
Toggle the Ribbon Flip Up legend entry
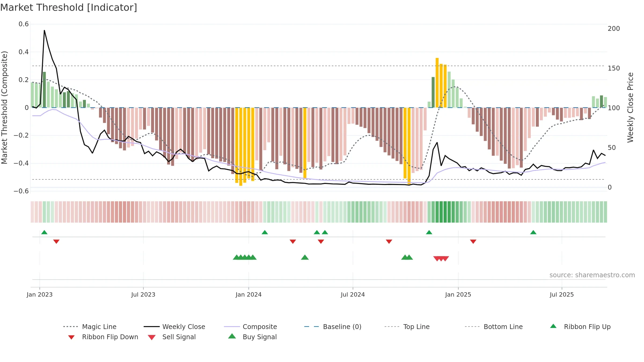pyautogui.click(x=580, y=327)
